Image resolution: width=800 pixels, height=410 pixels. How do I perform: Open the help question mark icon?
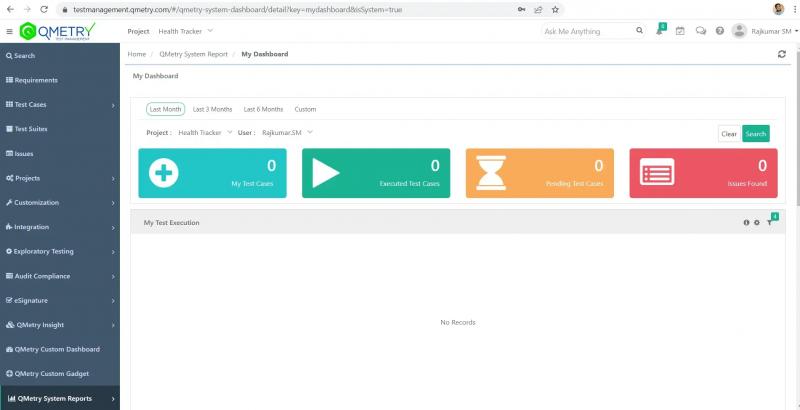click(x=720, y=31)
